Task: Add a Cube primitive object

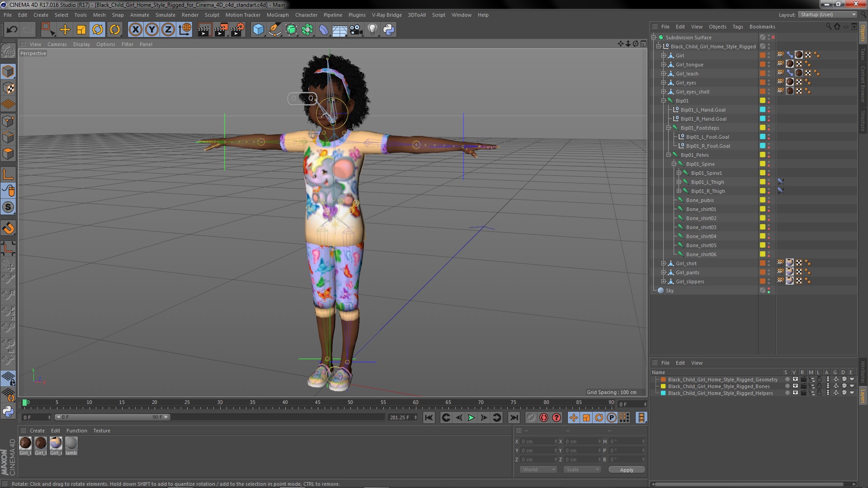Action: tap(258, 30)
